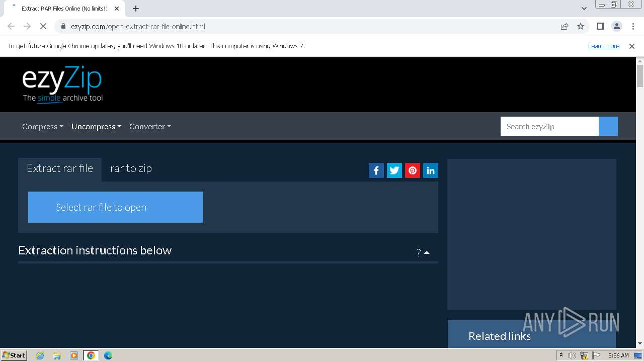Dismiss the Chrome update notification bar
This screenshot has height=362, width=644.
[x=632, y=46]
